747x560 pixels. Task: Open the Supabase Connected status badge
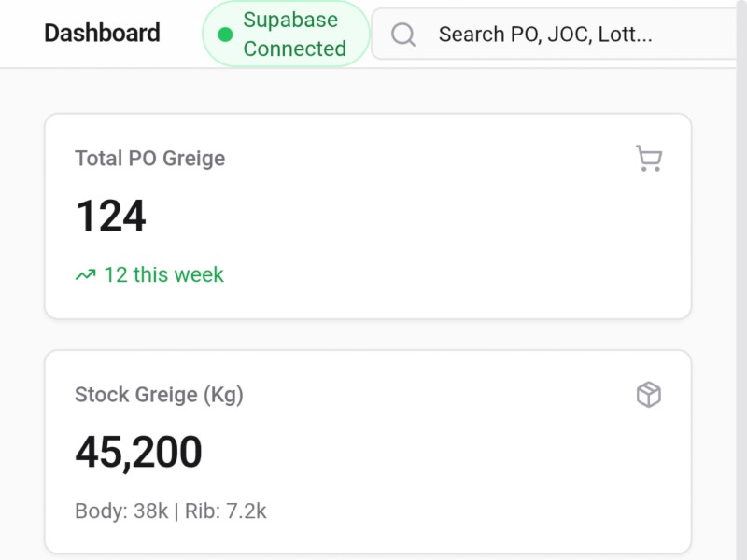point(286,35)
